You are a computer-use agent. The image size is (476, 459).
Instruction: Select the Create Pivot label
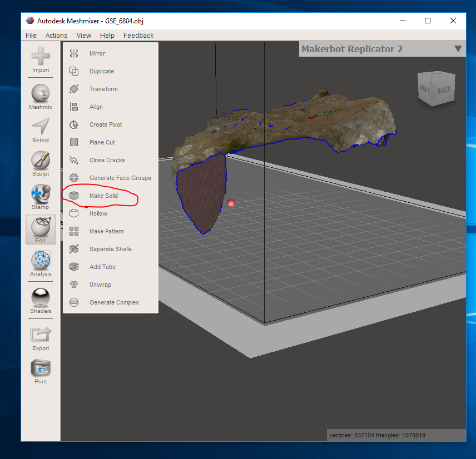(106, 124)
